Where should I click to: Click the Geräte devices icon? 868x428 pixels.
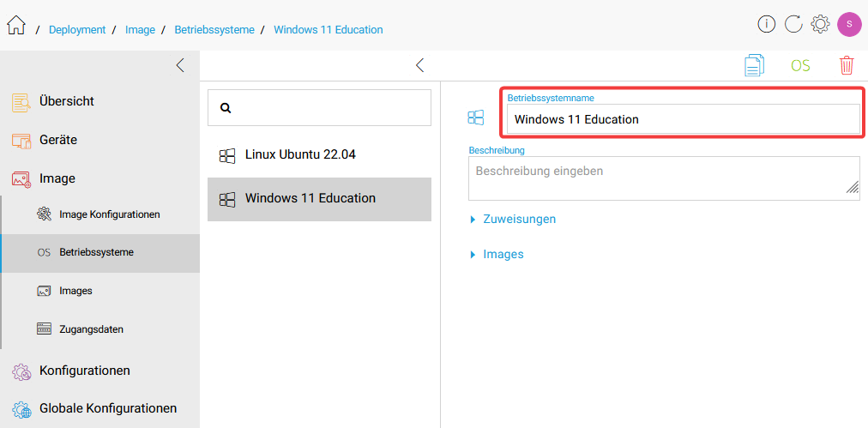(x=21, y=141)
